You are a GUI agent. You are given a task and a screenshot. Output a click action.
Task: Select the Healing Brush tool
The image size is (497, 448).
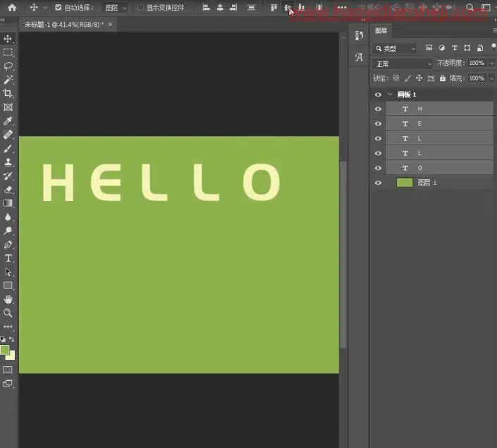point(8,135)
